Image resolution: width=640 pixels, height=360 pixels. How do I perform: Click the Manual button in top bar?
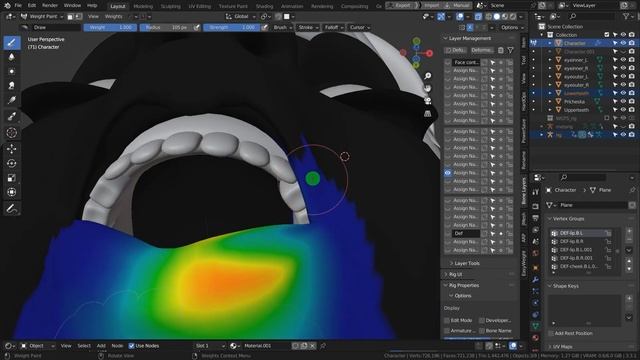click(x=458, y=6)
